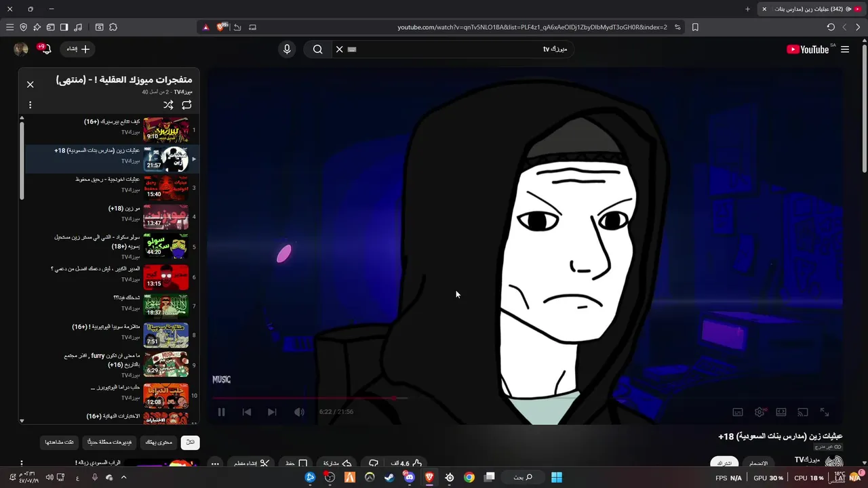Screen dimensions: 868x488
Task: Select the "الكل" filter chip
Action: pos(191,442)
